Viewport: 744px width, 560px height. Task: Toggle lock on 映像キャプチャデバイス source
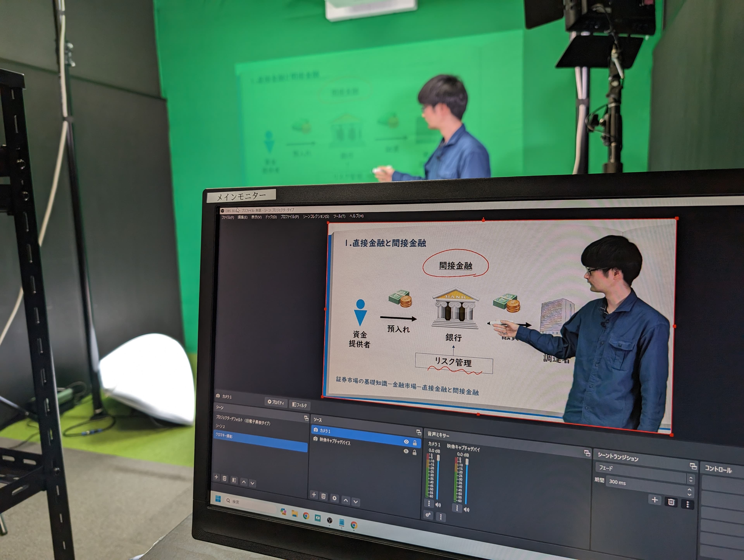(414, 452)
